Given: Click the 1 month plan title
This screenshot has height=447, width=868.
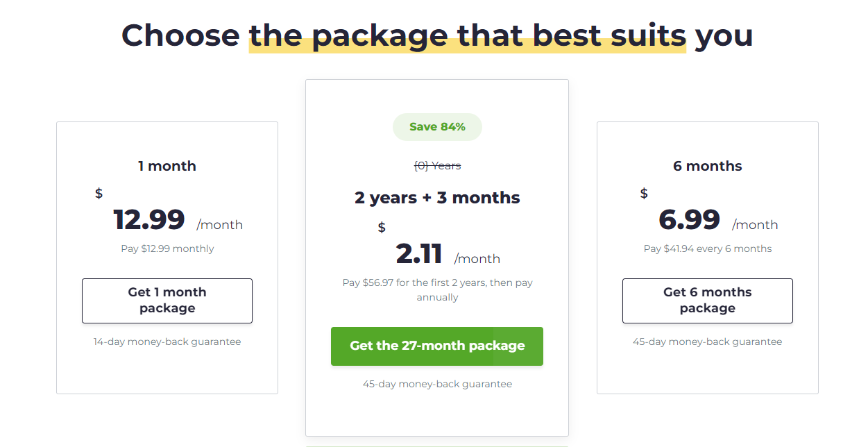Looking at the screenshot, I should (167, 166).
